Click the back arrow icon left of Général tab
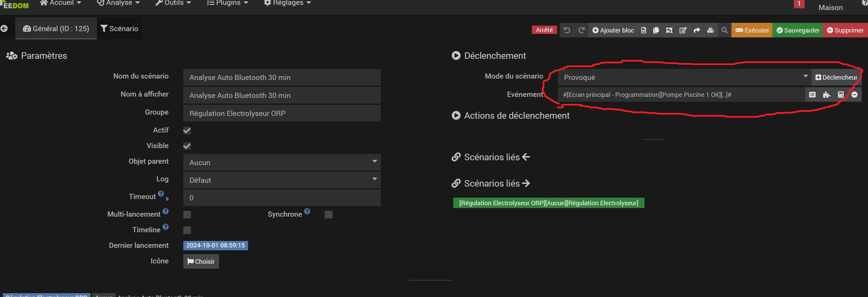Viewport: 868px width, 297px height. click(x=4, y=28)
